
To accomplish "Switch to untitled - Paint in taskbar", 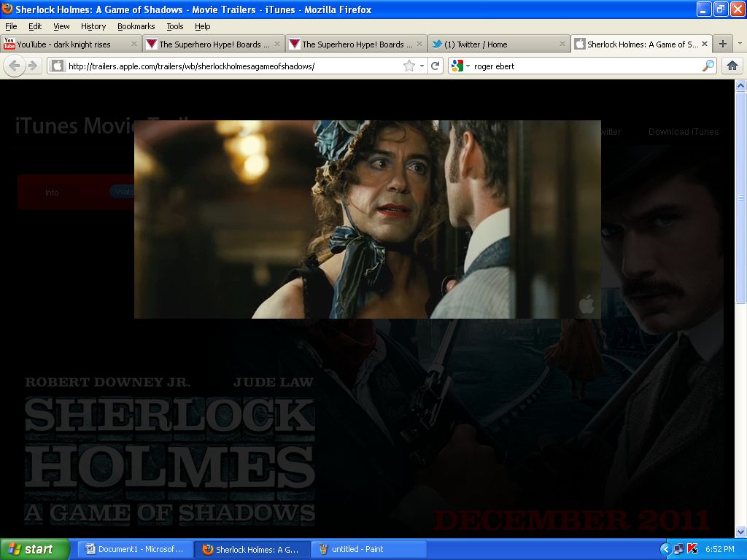I will [x=369, y=549].
